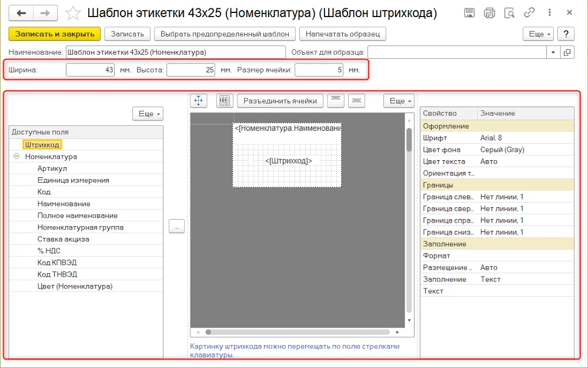The width and height of the screenshot is (588, 368).
Task: Click the Заполнение value Текст
Action: (x=490, y=279)
